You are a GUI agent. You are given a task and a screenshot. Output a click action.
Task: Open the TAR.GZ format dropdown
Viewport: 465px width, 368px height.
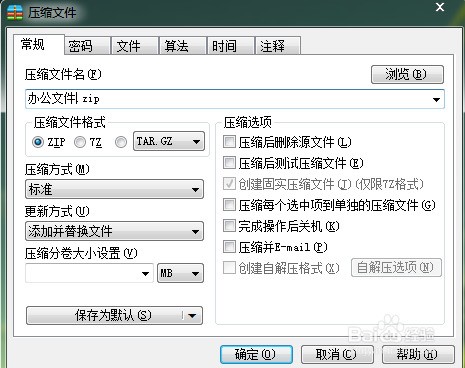click(169, 141)
